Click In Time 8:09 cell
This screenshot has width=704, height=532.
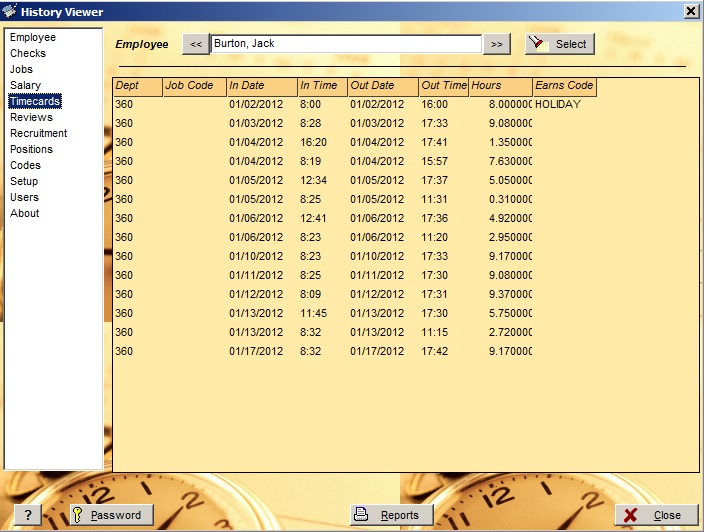pos(310,294)
